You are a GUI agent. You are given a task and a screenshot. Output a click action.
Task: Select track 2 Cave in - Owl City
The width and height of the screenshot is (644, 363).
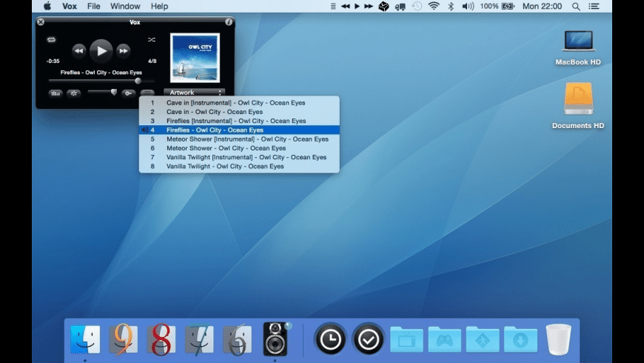pos(239,112)
